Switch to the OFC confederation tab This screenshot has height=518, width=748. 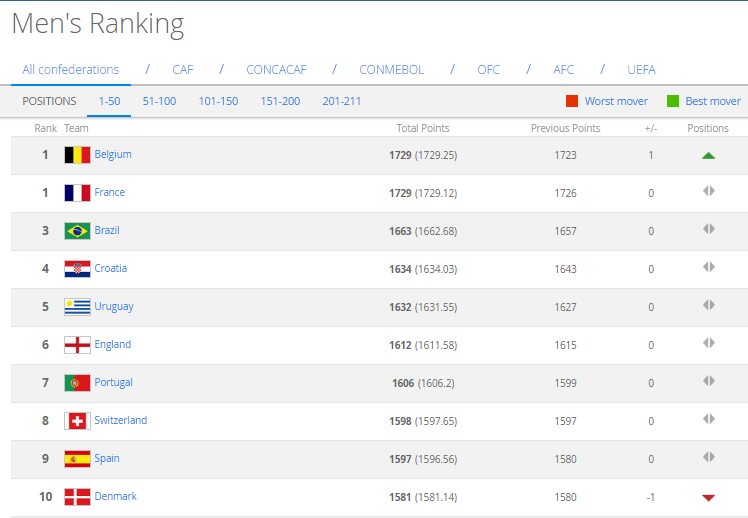pyautogui.click(x=488, y=70)
